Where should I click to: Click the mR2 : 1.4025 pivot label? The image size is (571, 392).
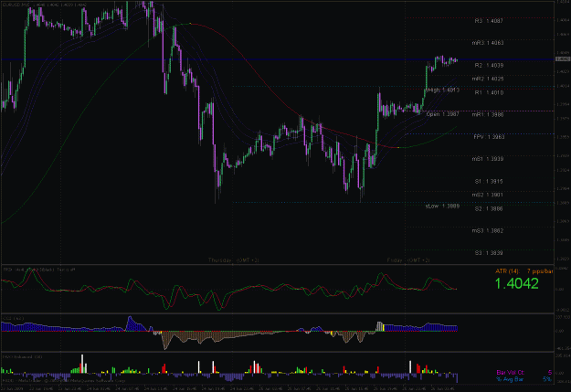click(488, 79)
